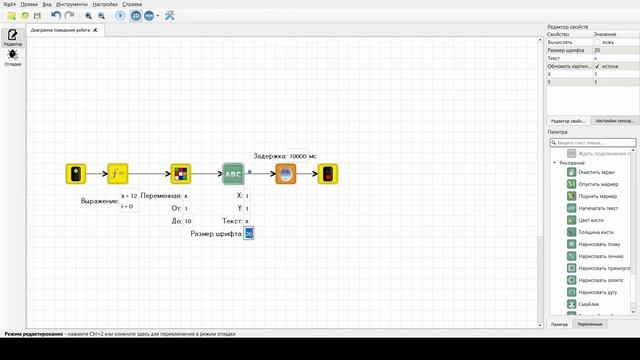The height and width of the screenshot is (360, 640).
Task: Click the zoom out magnifier icon
Action: [101, 16]
